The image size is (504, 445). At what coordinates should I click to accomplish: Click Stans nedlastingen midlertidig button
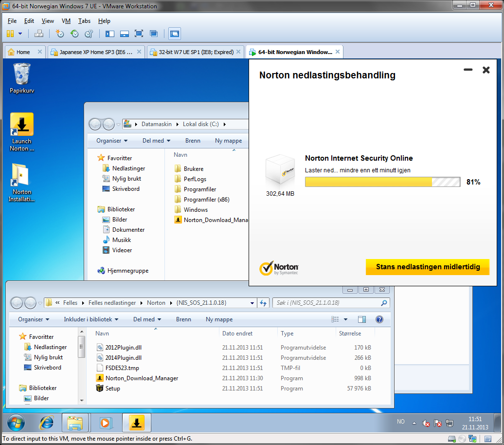(428, 267)
